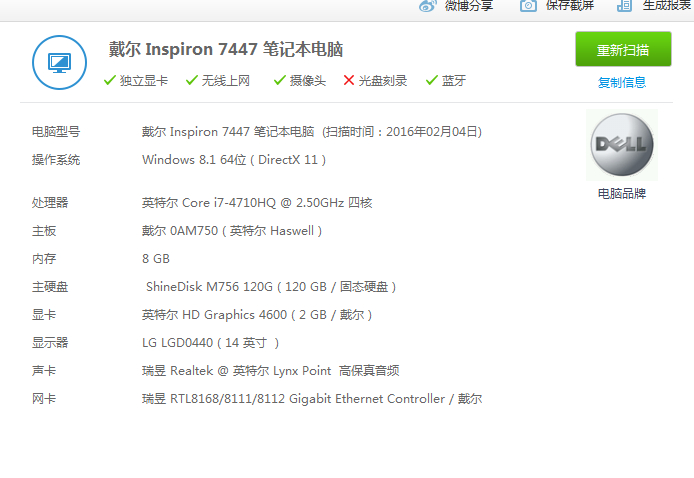Click the Windows 8.1 64位 value
This screenshot has height=478, width=694.
(x=234, y=160)
